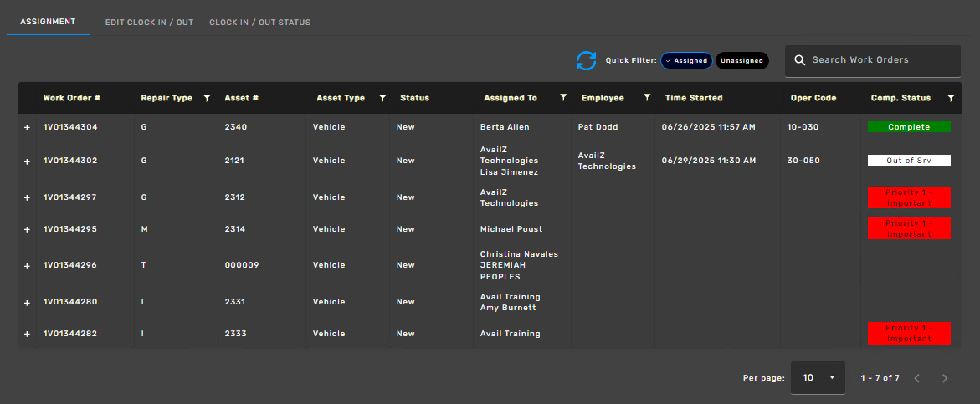Go to the next page arrow

(x=945, y=378)
